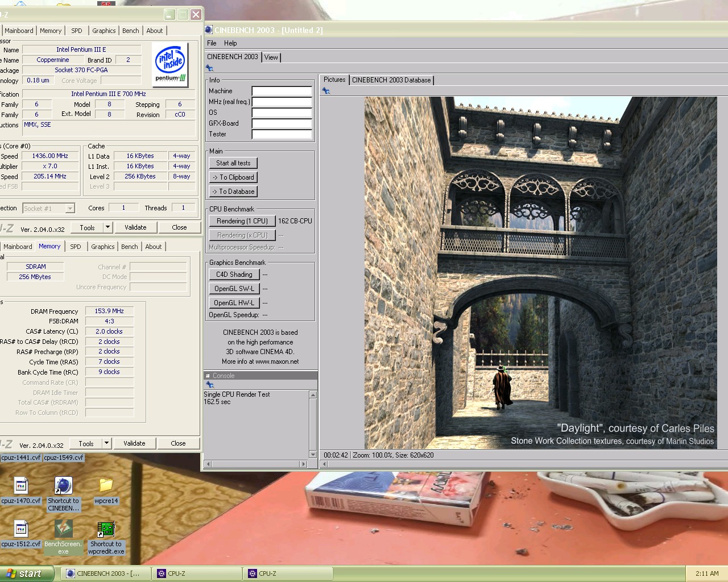
Task: Click the console scrollbar down arrow
Action: (313, 454)
